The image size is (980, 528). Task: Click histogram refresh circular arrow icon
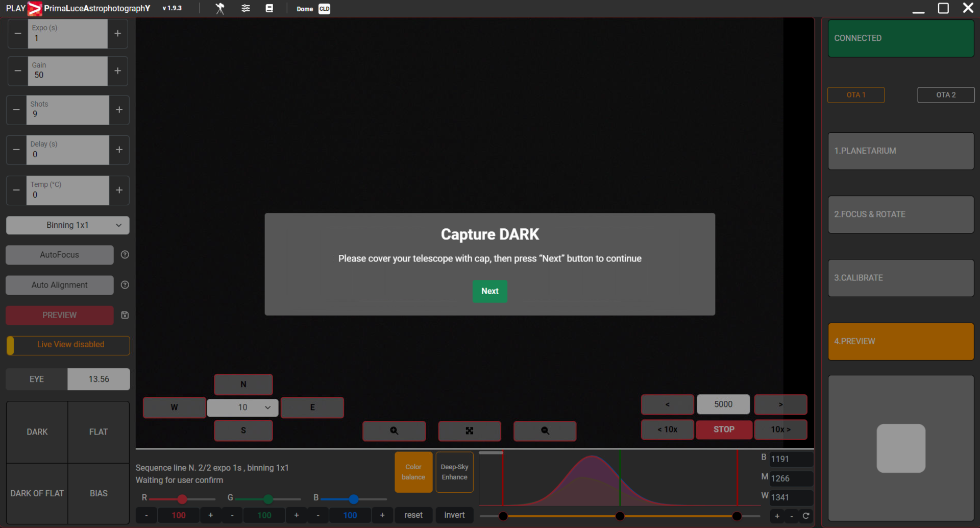tap(806, 516)
